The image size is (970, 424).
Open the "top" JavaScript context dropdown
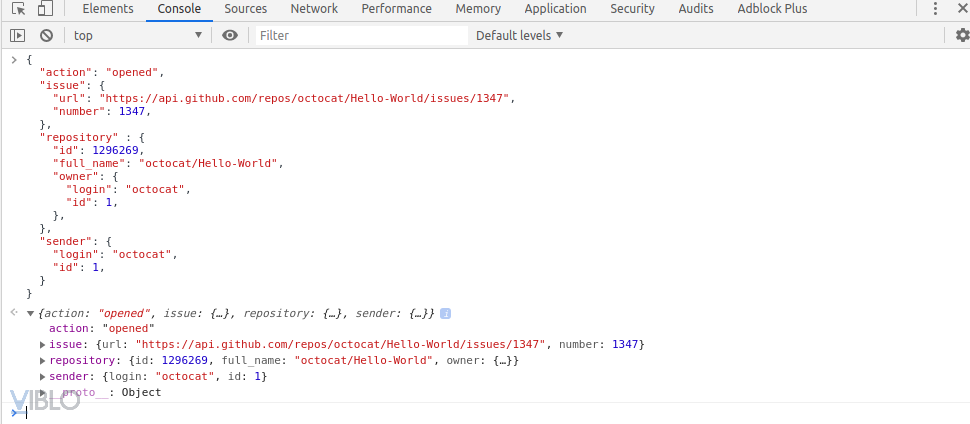pyautogui.click(x=137, y=35)
